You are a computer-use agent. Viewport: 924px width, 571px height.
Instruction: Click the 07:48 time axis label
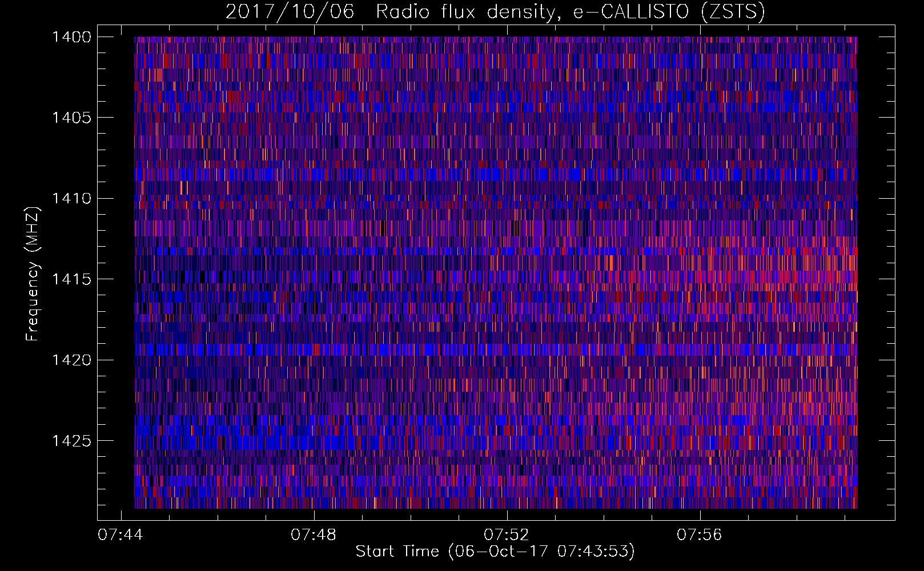(314, 535)
